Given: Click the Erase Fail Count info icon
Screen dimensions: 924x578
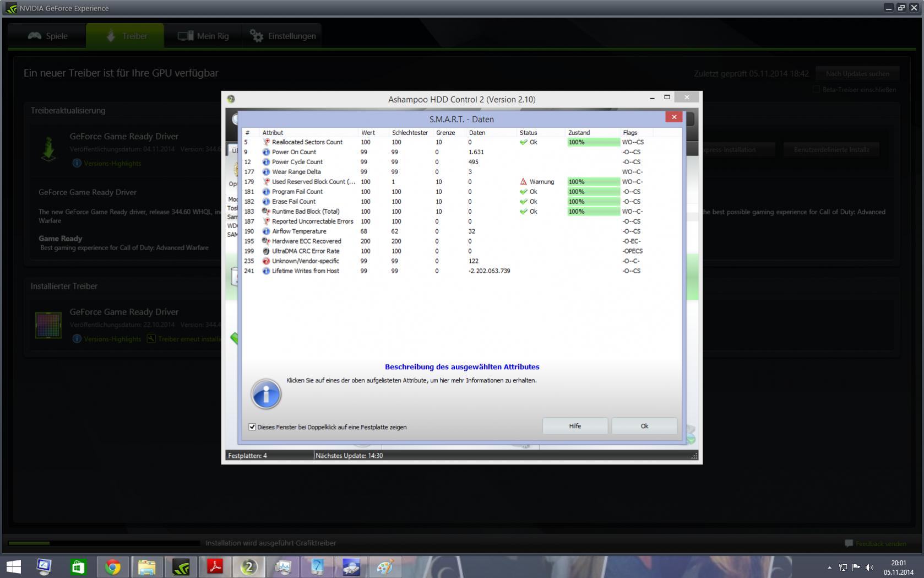Looking at the screenshot, I should click(267, 202).
